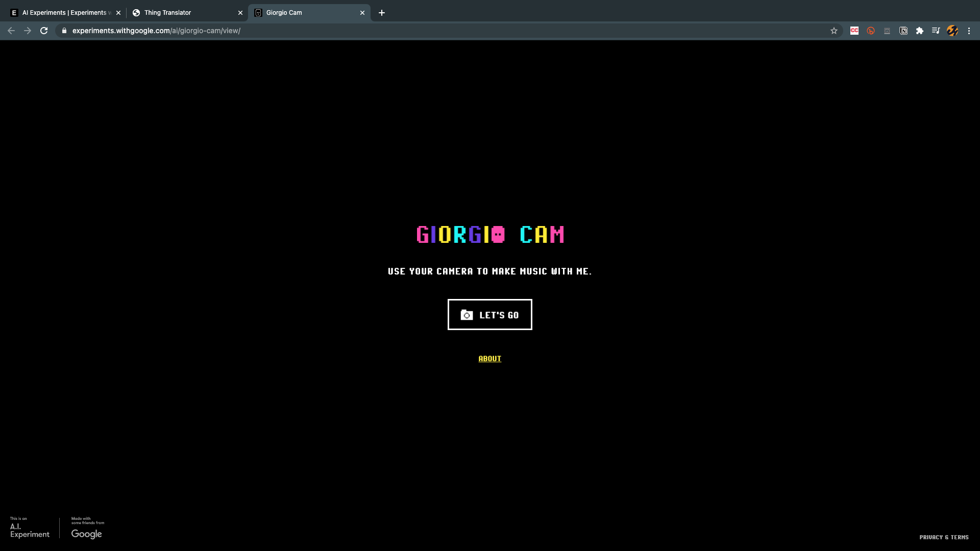
Task: Go back to previous page
Action: (11, 31)
